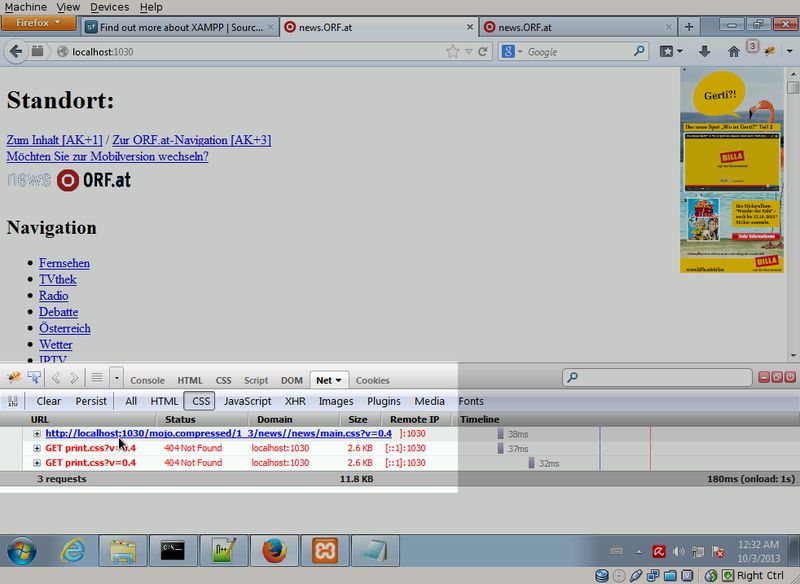
Task: Reload the page with the refresh icon
Action: [483, 51]
